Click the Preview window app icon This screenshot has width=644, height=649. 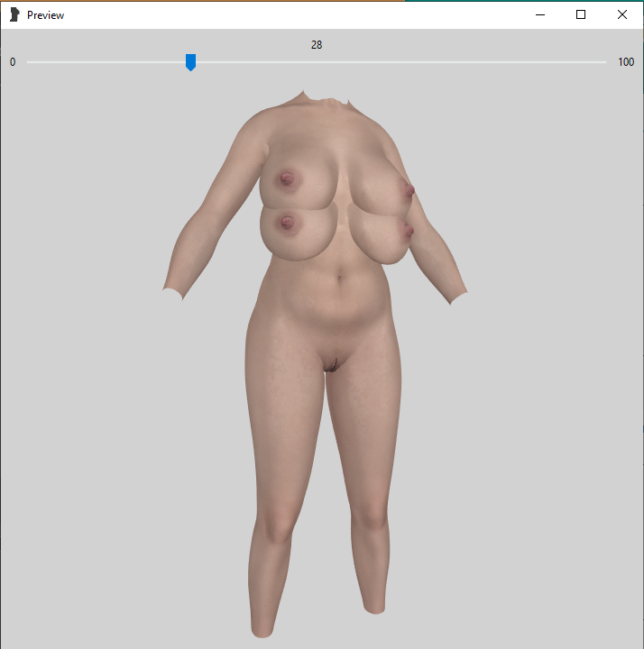14,15
